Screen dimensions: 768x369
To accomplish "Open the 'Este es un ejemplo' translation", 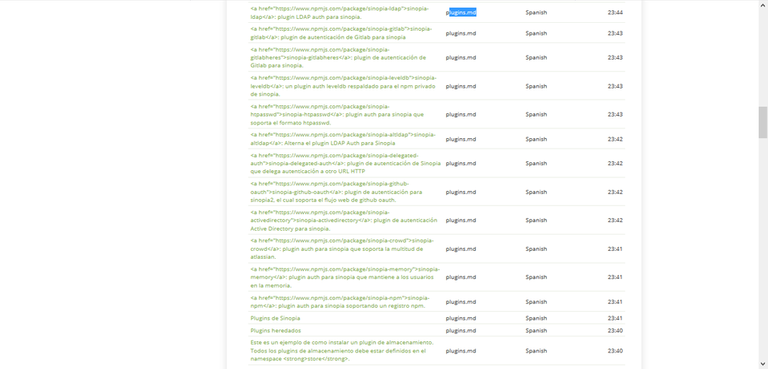I will click(x=342, y=350).
